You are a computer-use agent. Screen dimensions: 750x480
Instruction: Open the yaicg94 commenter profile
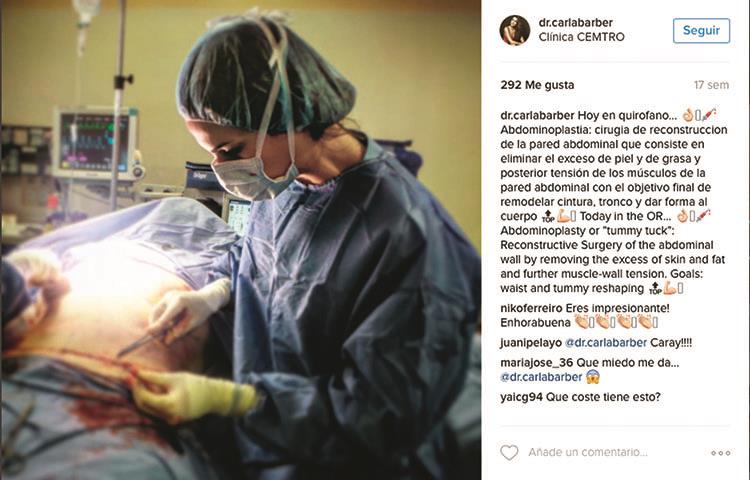click(x=521, y=397)
